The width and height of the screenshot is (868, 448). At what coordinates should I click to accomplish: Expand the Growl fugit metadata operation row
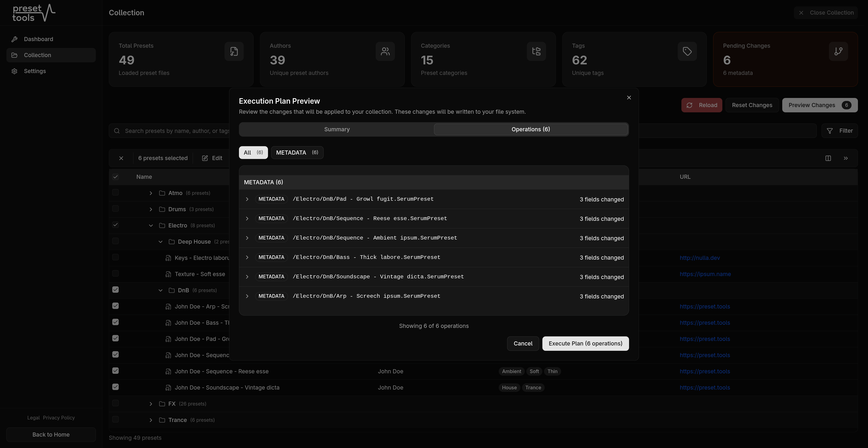tap(247, 199)
